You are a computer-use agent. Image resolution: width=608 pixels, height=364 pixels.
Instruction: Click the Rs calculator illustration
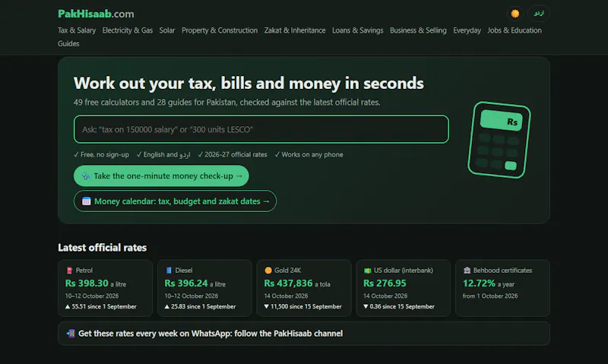(x=499, y=140)
